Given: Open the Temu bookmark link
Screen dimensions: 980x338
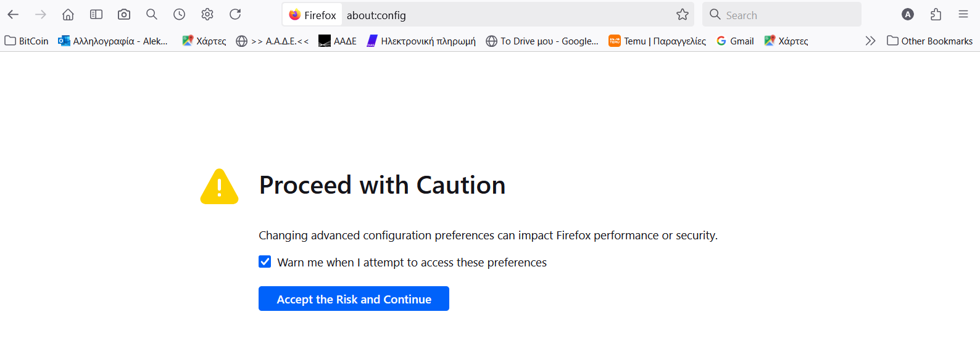Looking at the screenshot, I should pyautogui.click(x=657, y=41).
